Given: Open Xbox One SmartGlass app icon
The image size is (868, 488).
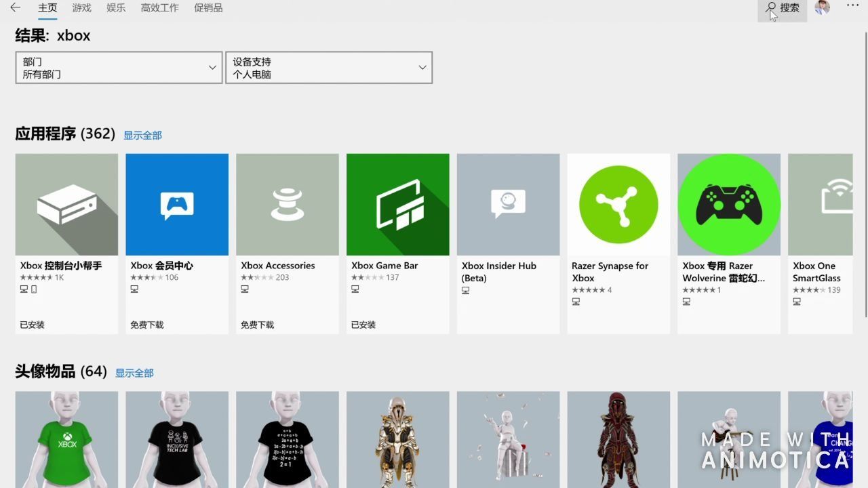Looking at the screenshot, I should pyautogui.click(x=821, y=205).
